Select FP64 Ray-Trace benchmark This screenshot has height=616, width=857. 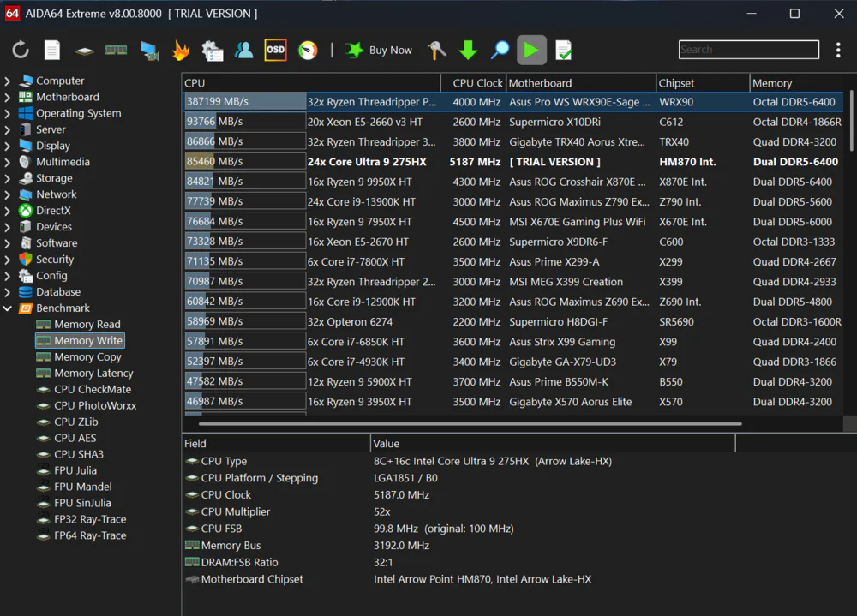[x=89, y=535]
